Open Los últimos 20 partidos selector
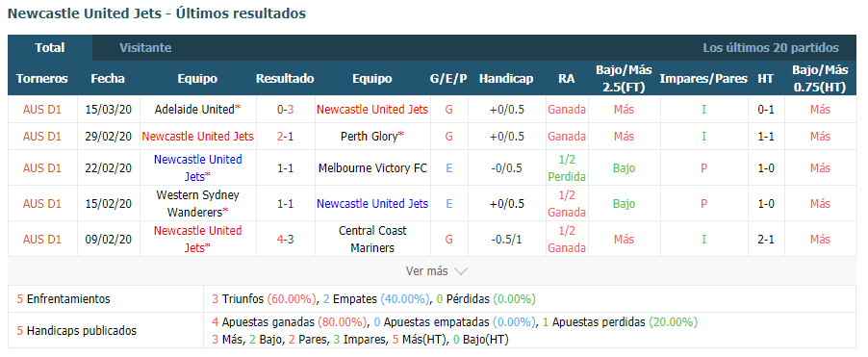 pyautogui.click(x=771, y=47)
